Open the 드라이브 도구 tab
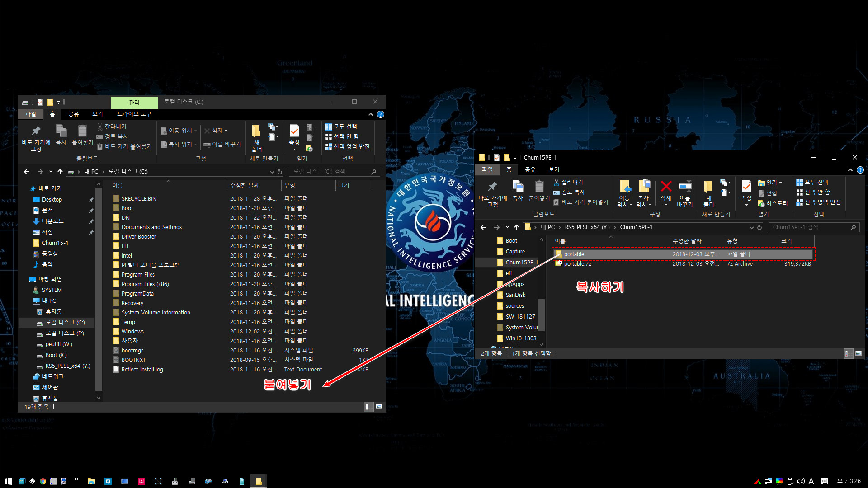 (x=134, y=114)
